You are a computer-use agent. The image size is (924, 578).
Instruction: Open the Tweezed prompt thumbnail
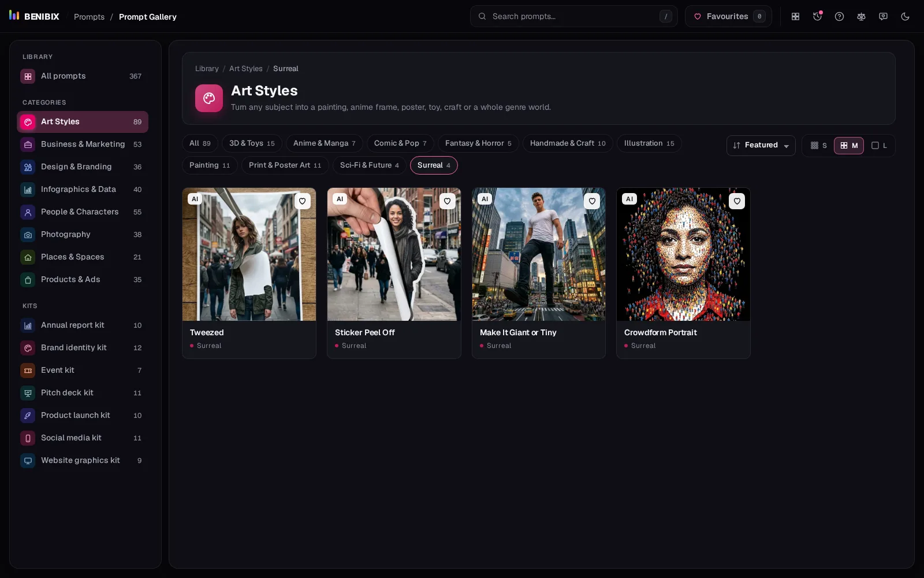(x=249, y=254)
